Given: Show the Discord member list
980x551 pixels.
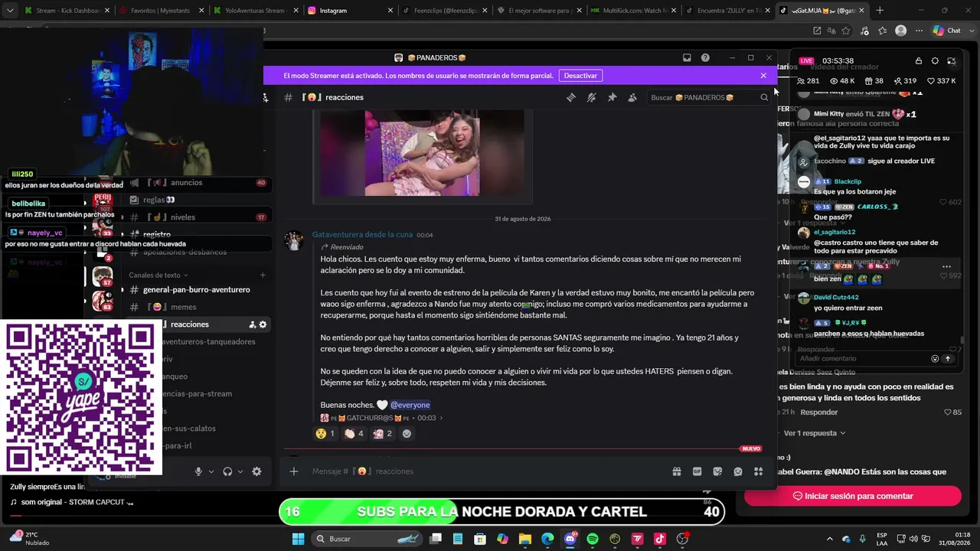Looking at the screenshot, I should (632, 97).
